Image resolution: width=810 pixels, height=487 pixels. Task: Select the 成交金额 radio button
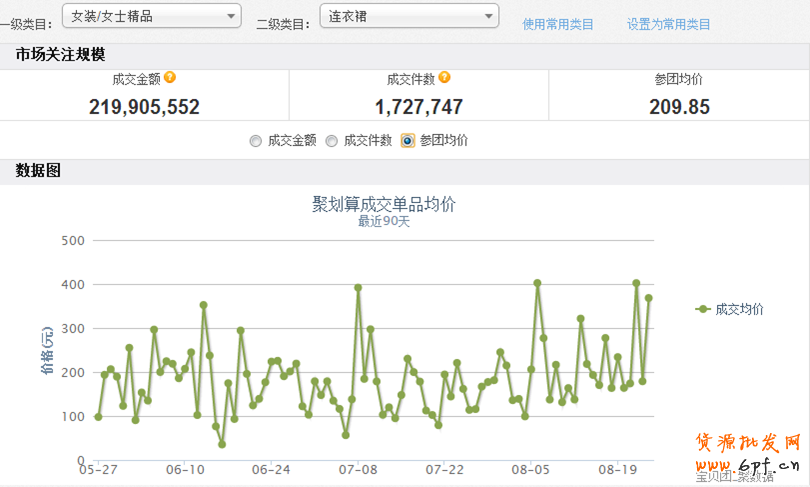(256, 141)
